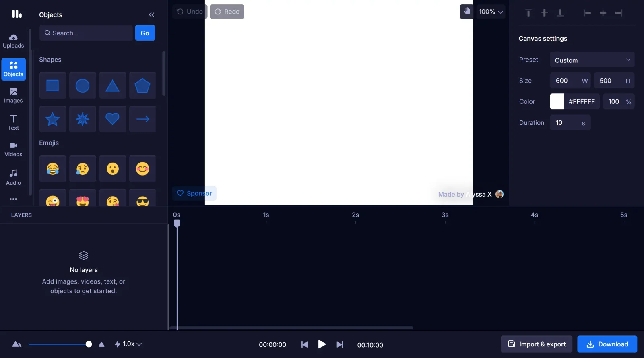Open the Audio panel

(x=13, y=178)
